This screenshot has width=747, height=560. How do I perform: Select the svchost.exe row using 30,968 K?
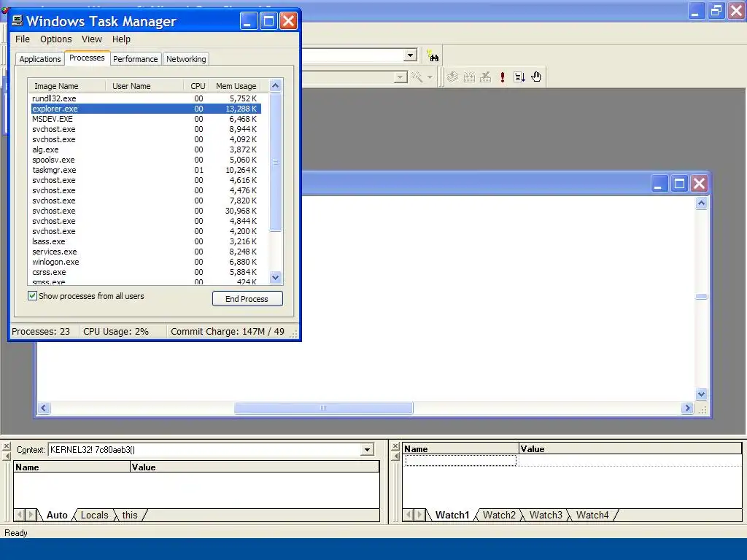pyautogui.click(x=146, y=211)
